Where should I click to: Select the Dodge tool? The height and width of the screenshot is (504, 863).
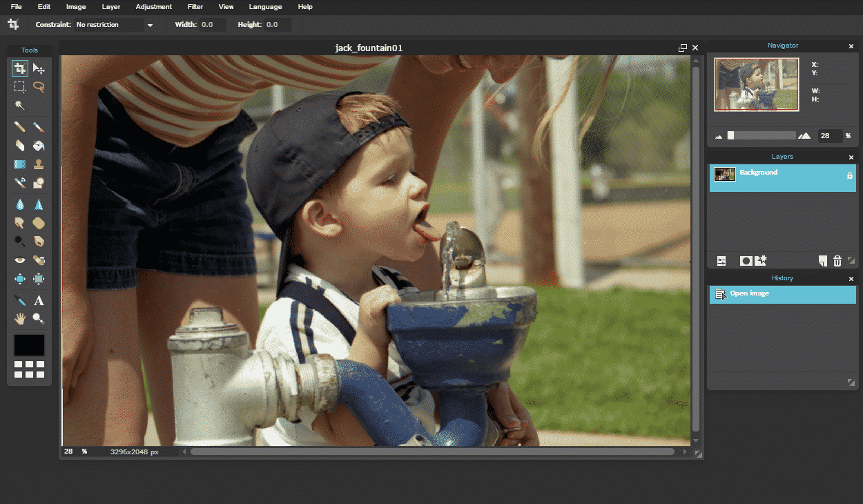(20, 242)
